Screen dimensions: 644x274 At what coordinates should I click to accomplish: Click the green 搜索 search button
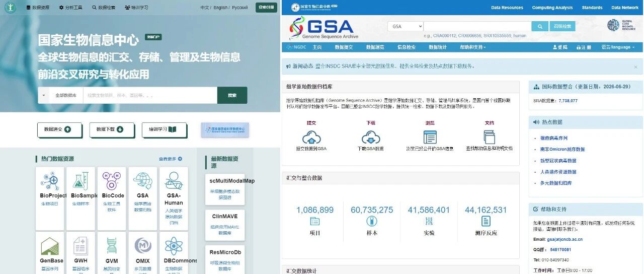232,95
